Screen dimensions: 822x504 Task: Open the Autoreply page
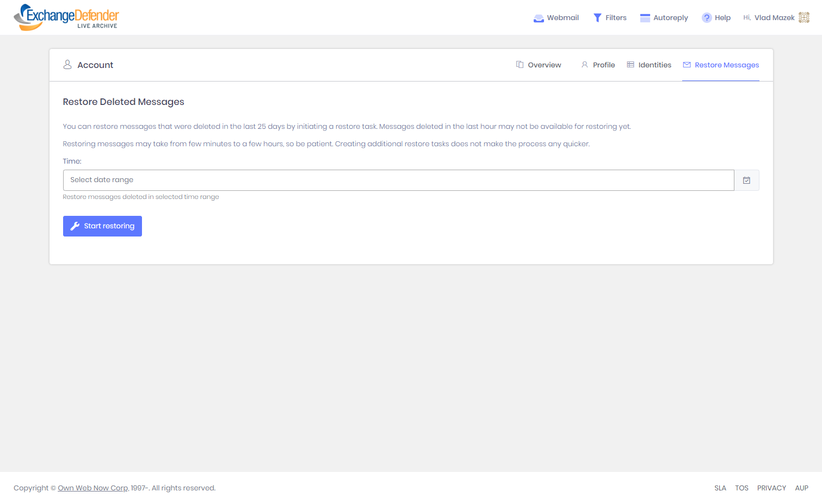664,18
